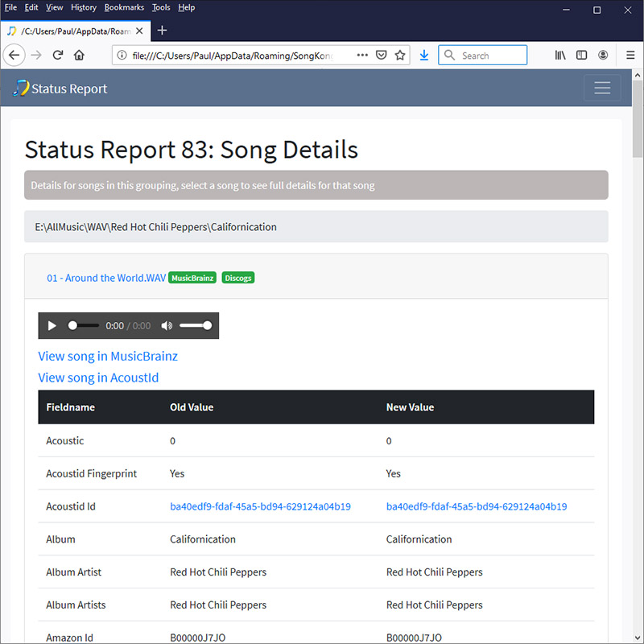Image resolution: width=644 pixels, height=644 pixels.
Task: Click the audio playback progress slider
Action: coord(84,326)
